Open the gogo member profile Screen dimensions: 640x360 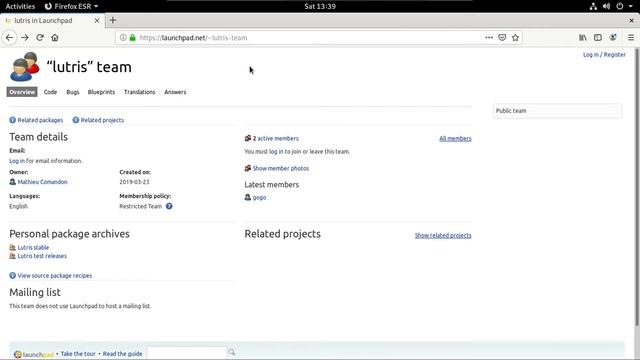(x=259, y=197)
